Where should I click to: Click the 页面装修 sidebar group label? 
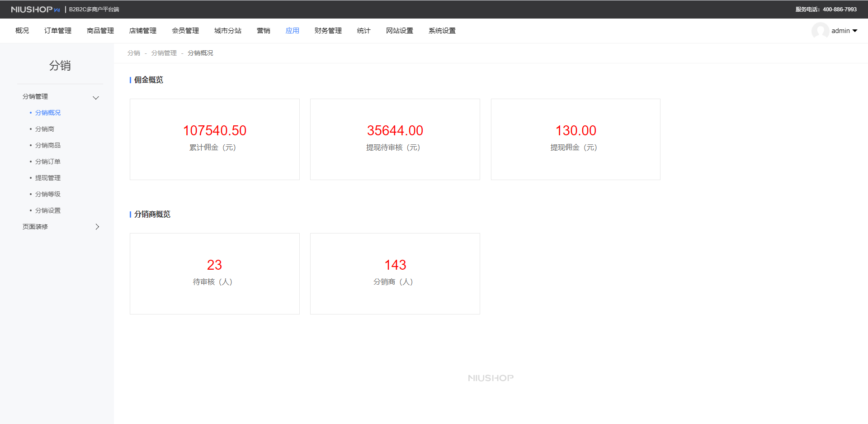pyautogui.click(x=35, y=227)
